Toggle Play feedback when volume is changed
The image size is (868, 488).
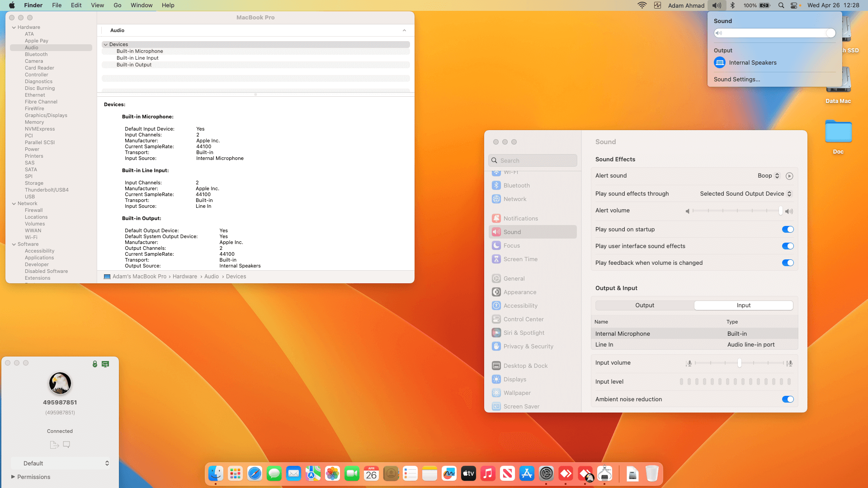788,263
